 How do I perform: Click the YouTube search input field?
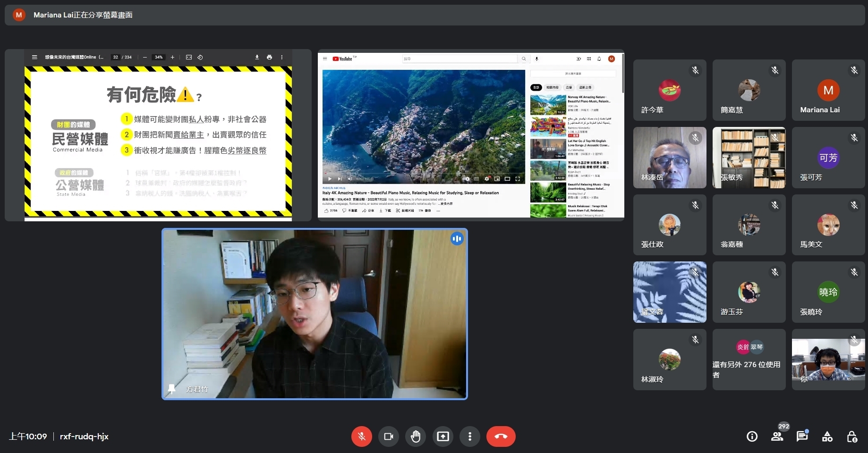(x=460, y=59)
